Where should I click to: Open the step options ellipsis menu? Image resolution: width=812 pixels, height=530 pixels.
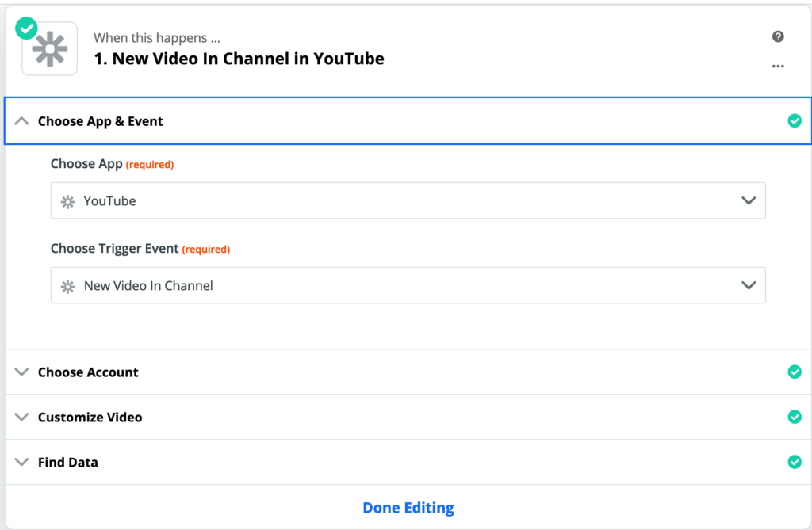(778, 67)
